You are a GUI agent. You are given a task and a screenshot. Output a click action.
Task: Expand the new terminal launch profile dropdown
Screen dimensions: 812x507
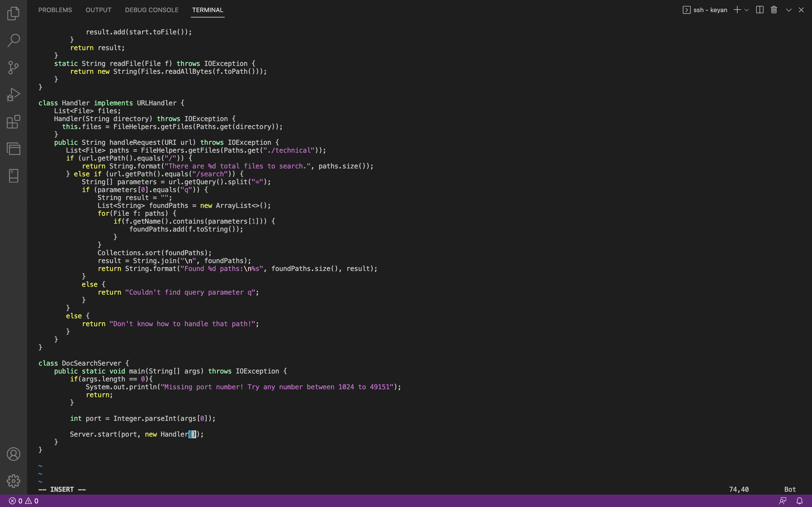(747, 10)
